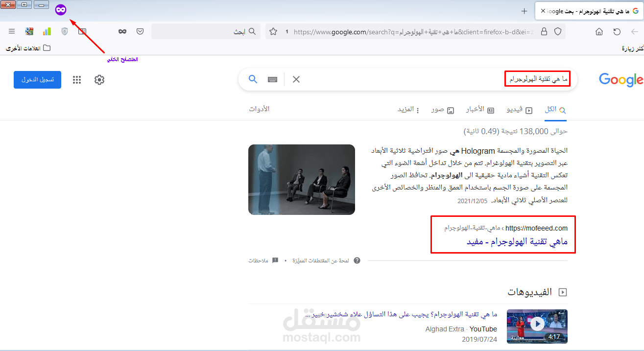This screenshot has width=644, height=351.
Task: Open the Google apps grid icon
Action: point(77,80)
